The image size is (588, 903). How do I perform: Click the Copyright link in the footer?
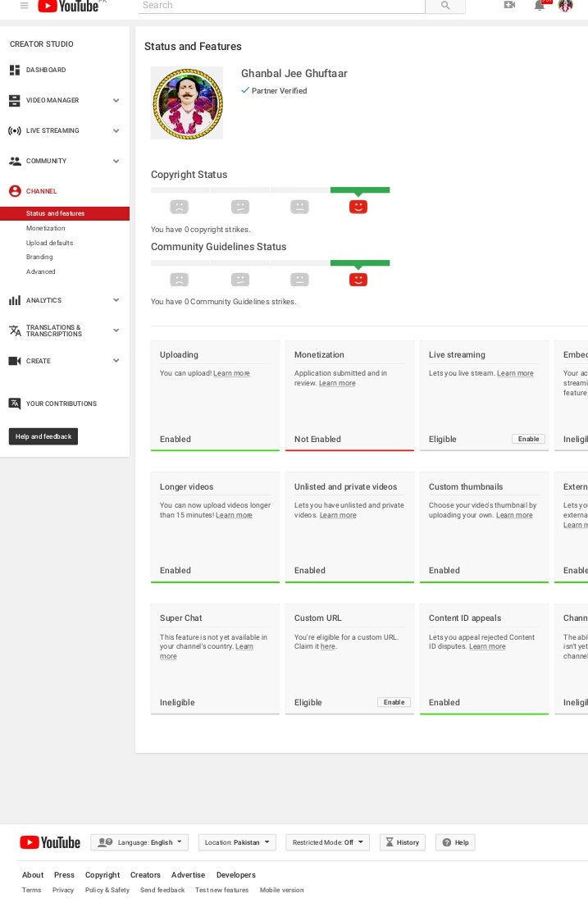pyautogui.click(x=103, y=875)
